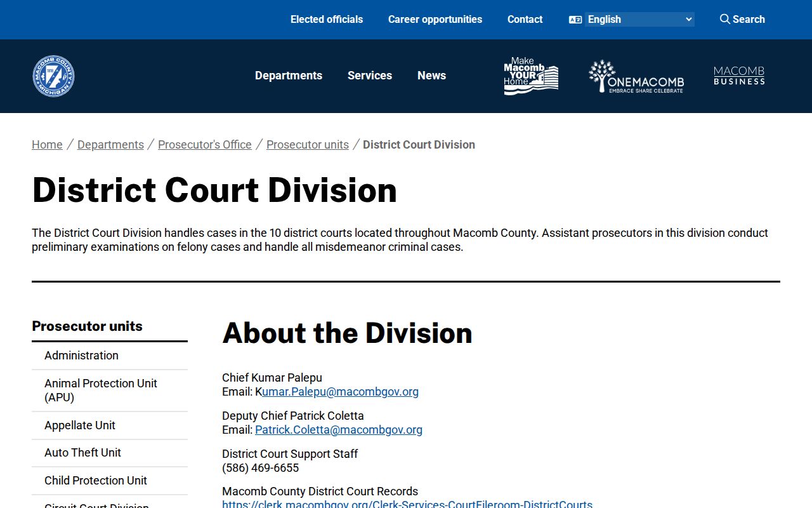Select Appellate Unit in sidebar
This screenshot has height=508, width=812.
coord(110,425)
